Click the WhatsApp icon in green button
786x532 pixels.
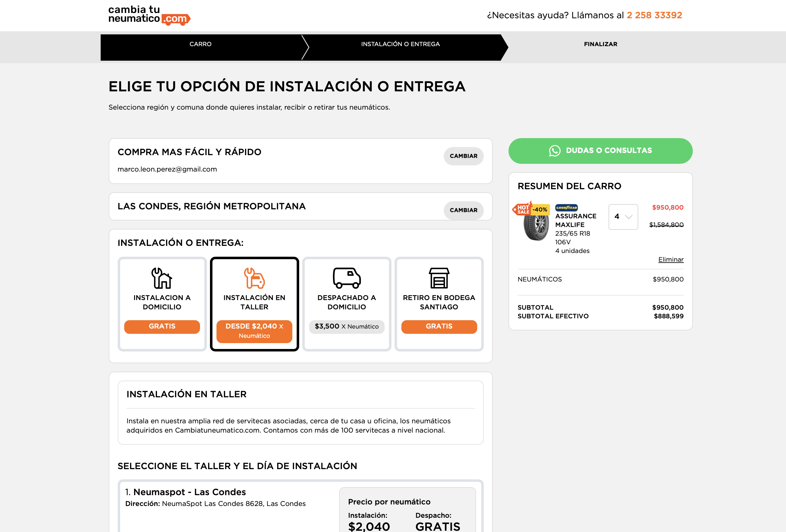[554, 151]
